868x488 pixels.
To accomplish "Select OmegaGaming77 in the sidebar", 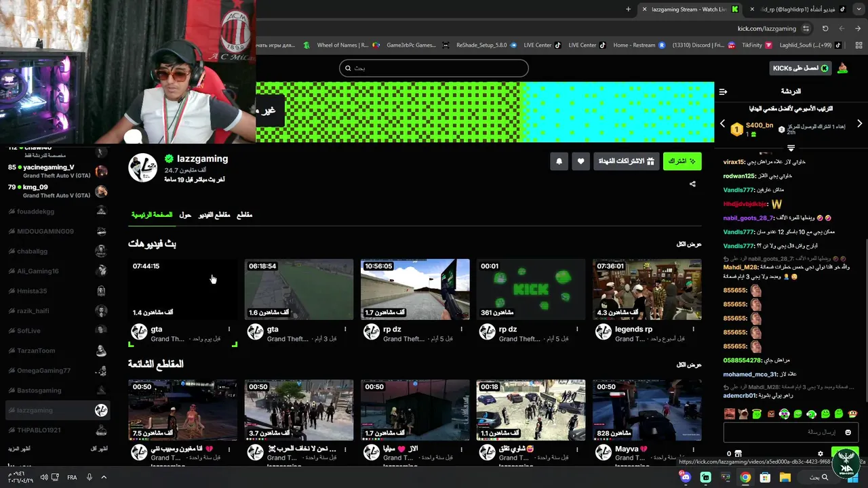I will pos(57,371).
